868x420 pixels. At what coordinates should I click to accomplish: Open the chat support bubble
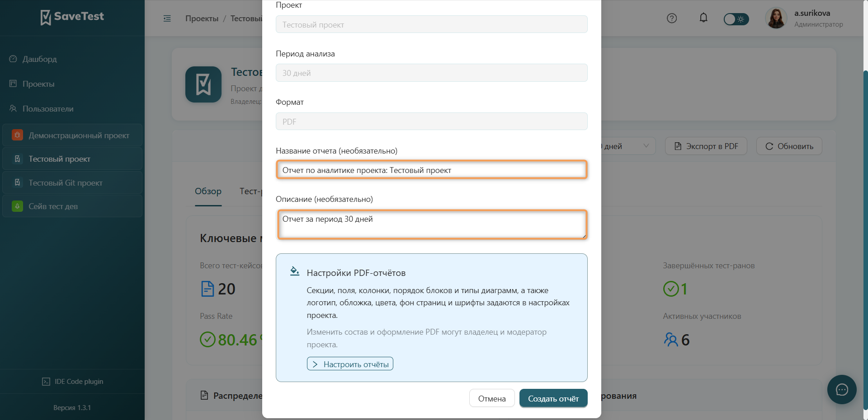tap(842, 389)
